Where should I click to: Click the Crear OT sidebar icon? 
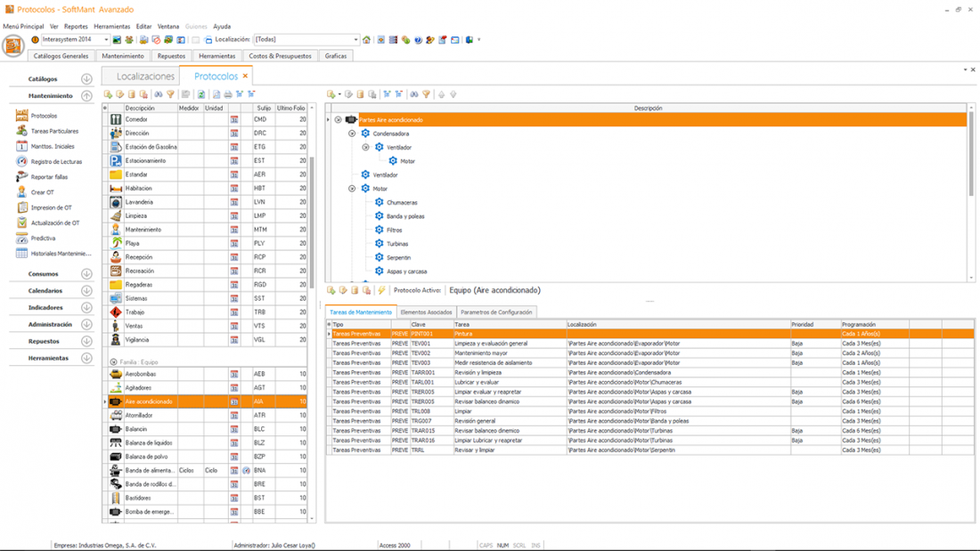(x=22, y=192)
